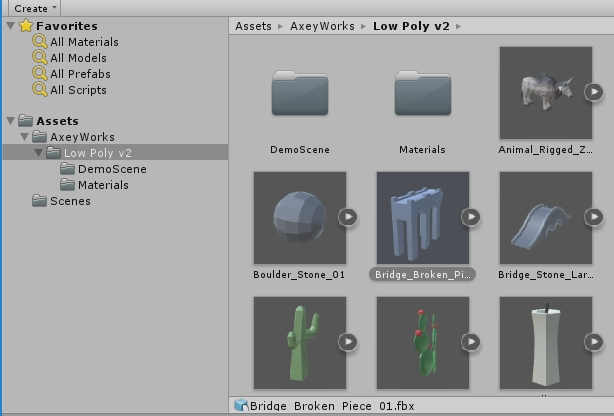Select All Prefabs in Favorites

[80, 74]
